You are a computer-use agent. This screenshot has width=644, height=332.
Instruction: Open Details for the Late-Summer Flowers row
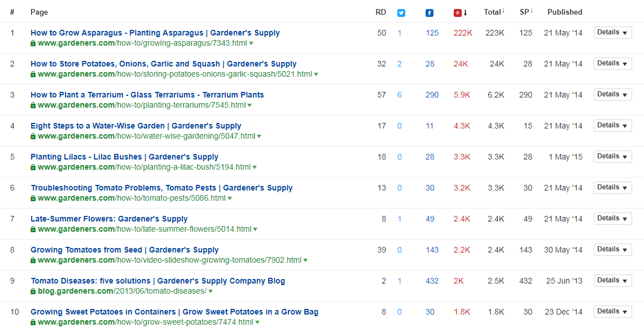612,218
